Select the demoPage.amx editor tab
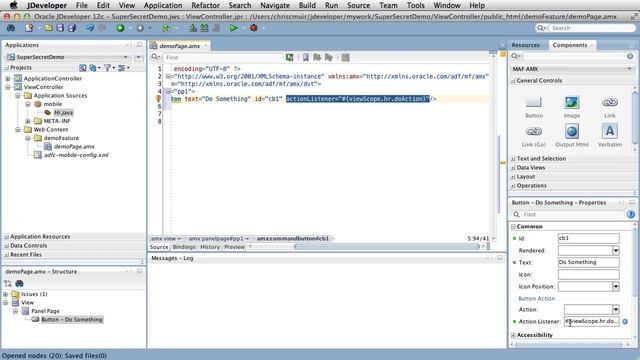This screenshot has height=360, width=640. [180, 46]
